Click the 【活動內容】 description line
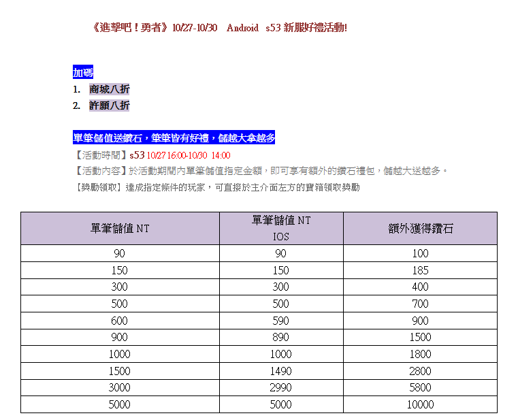 click(x=260, y=171)
